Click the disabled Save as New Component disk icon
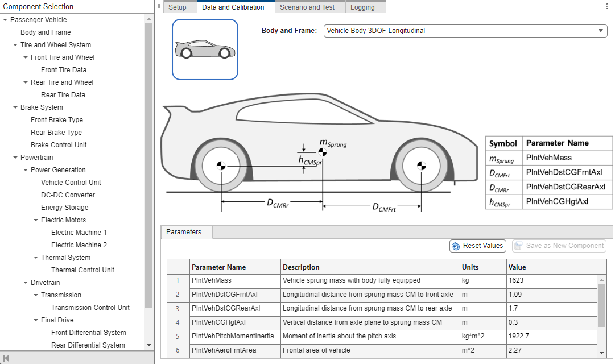 point(518,246)
